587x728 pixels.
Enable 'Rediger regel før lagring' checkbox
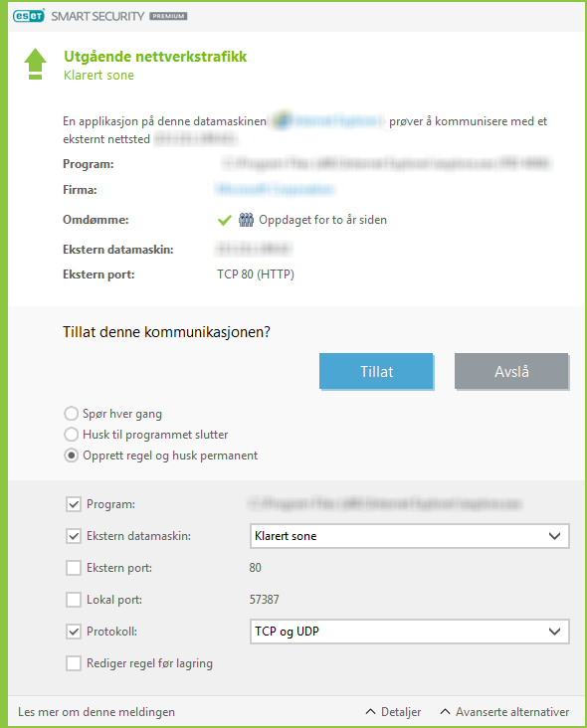pyautogui.click(x=74, y=663)
